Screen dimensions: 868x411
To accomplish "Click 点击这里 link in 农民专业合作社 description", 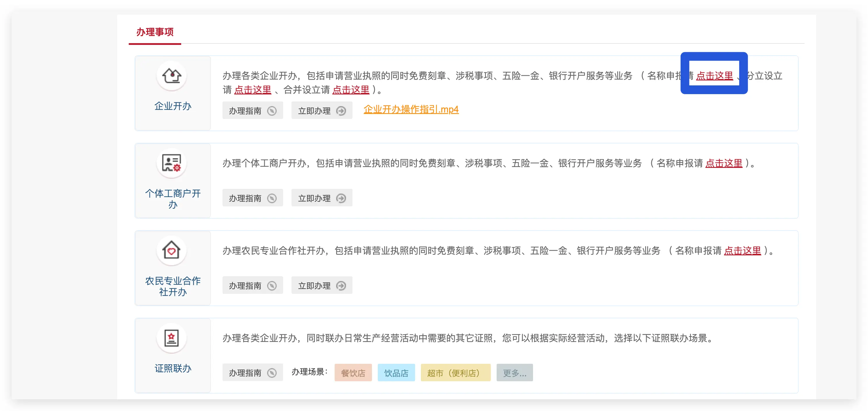I will click(743, 250).
